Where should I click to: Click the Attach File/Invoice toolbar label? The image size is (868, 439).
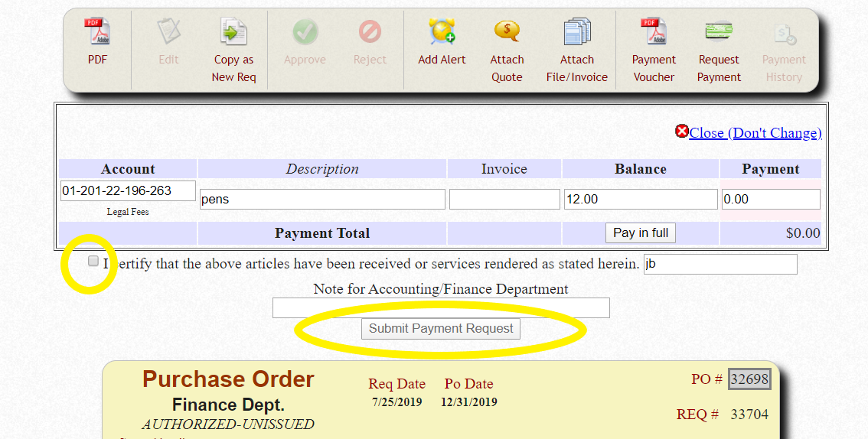pyautogui.click(x=577, y=68)
